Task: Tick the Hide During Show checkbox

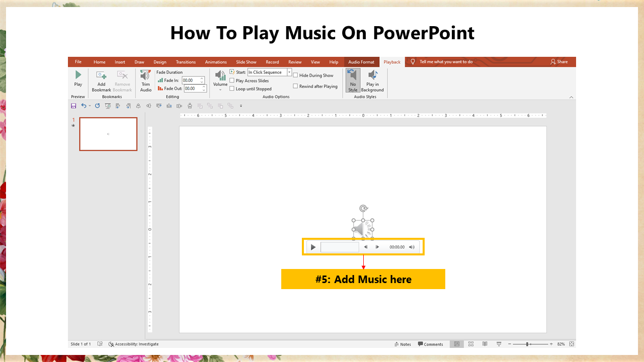Action: tap(295, 75)
